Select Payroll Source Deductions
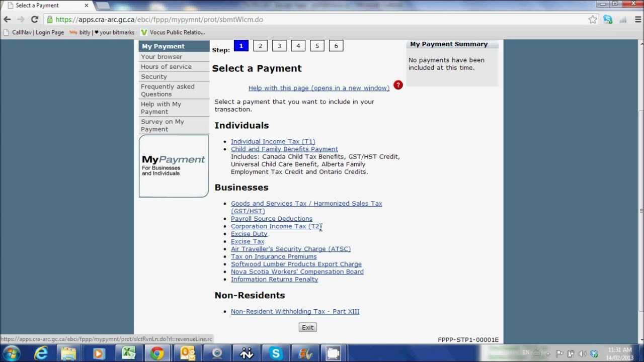The width and height of the screenshot is (644, 362). click(x=272, y=219)
